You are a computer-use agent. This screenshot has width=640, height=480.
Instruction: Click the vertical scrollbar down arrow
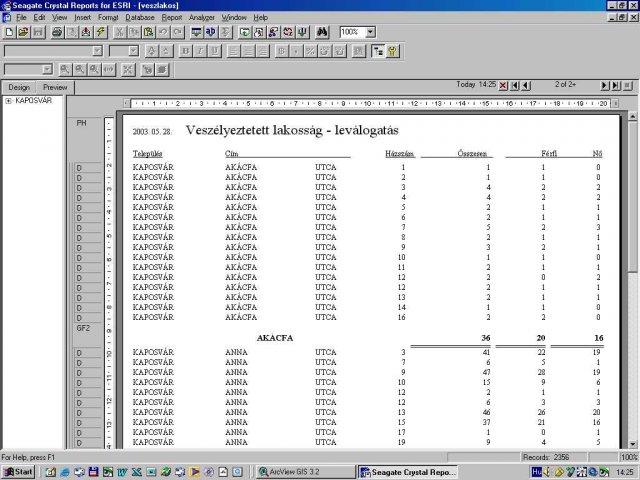[633, 443]
